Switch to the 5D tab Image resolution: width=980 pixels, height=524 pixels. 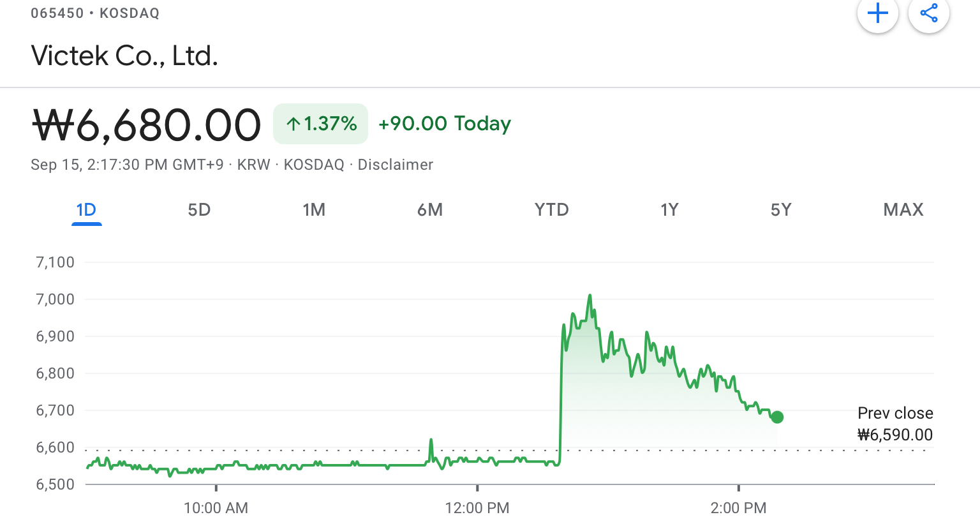pyautogui.click(x=199, y=210)
